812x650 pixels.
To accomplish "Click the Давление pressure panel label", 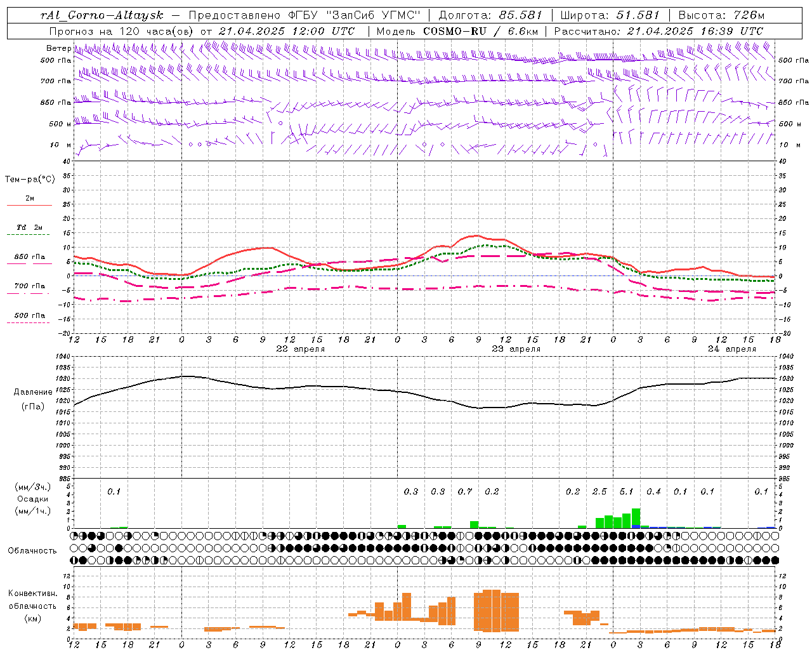I will (x=33, y=392).
